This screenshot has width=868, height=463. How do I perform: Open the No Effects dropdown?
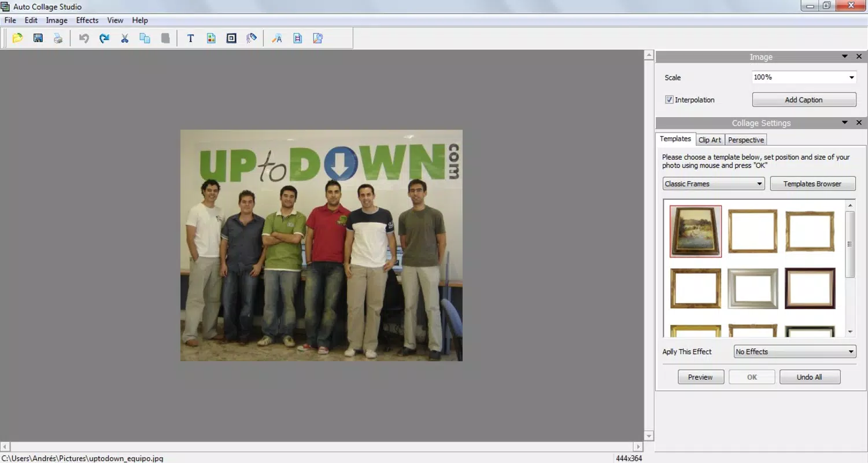point(795,351)
